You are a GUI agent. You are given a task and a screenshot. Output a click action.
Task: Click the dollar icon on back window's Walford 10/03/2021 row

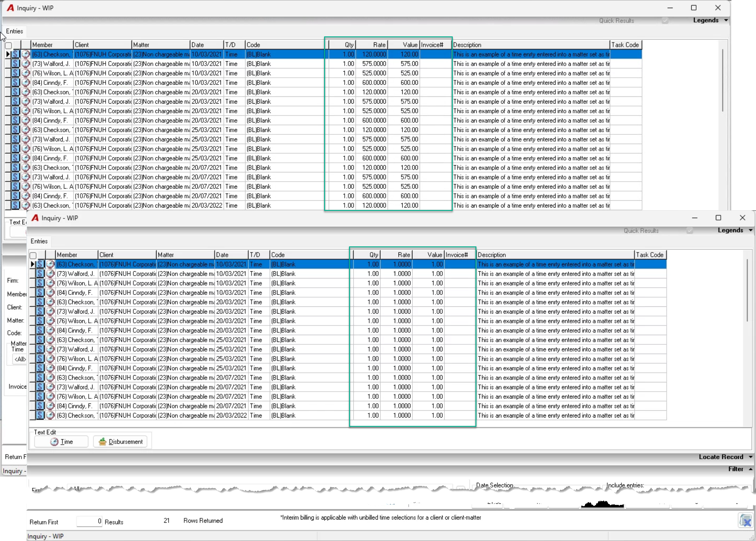coord(16,64)
